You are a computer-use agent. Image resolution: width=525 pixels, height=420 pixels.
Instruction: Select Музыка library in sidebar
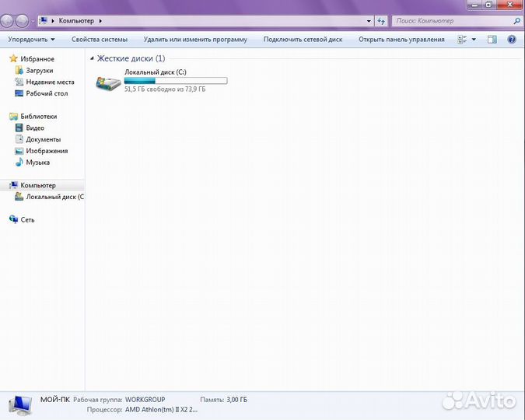click(37, 163)
